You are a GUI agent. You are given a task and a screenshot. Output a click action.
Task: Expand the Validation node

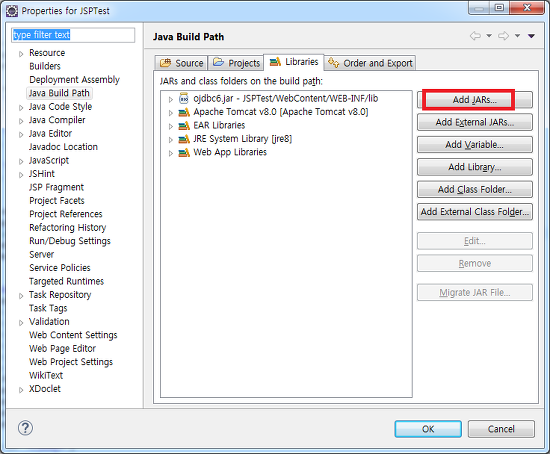21,322
